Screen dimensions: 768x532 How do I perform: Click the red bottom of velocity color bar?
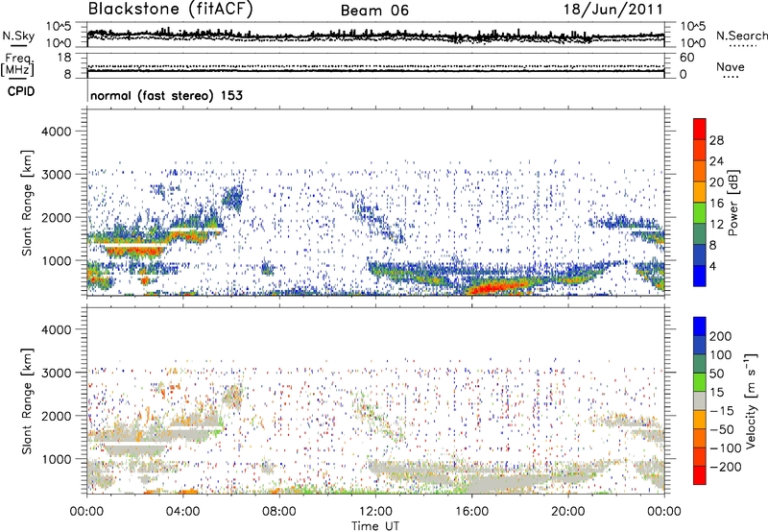click(x=700, y=475)
